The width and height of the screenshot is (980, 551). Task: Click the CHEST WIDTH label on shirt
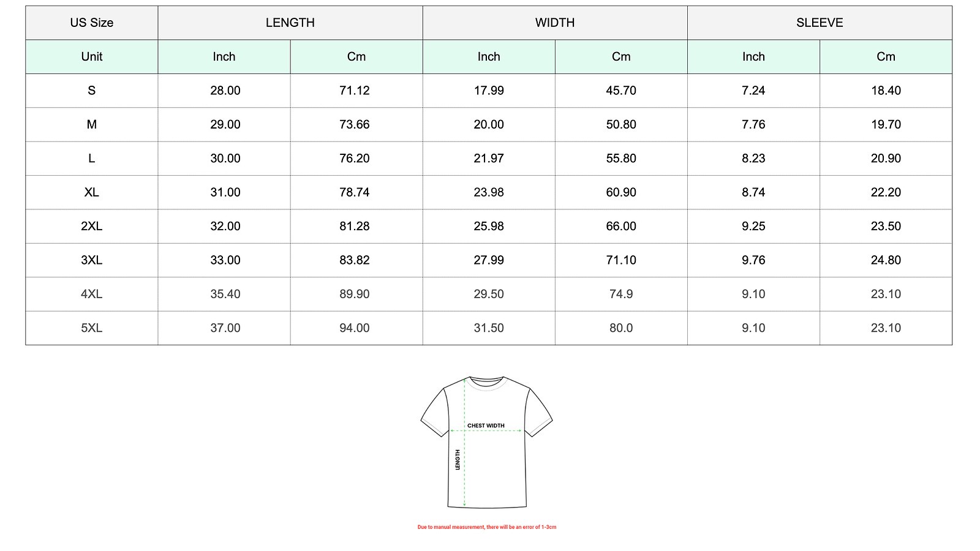(x=486, y=425)
